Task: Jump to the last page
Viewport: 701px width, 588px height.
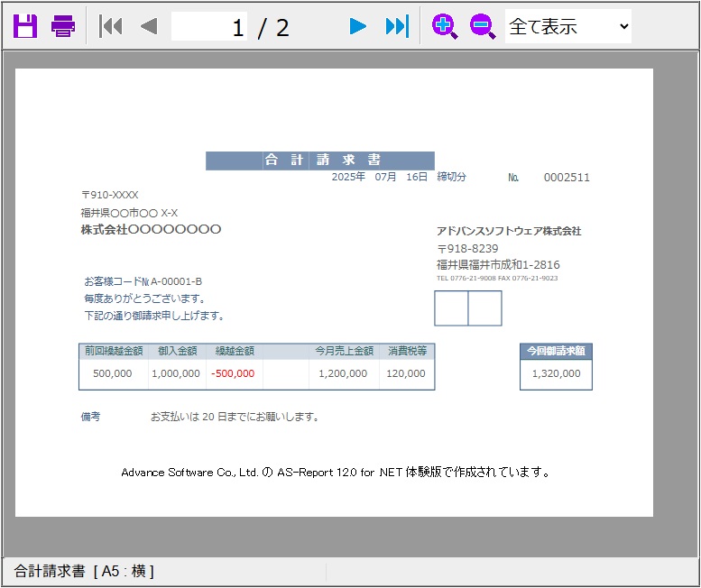Action: [397, 26]
